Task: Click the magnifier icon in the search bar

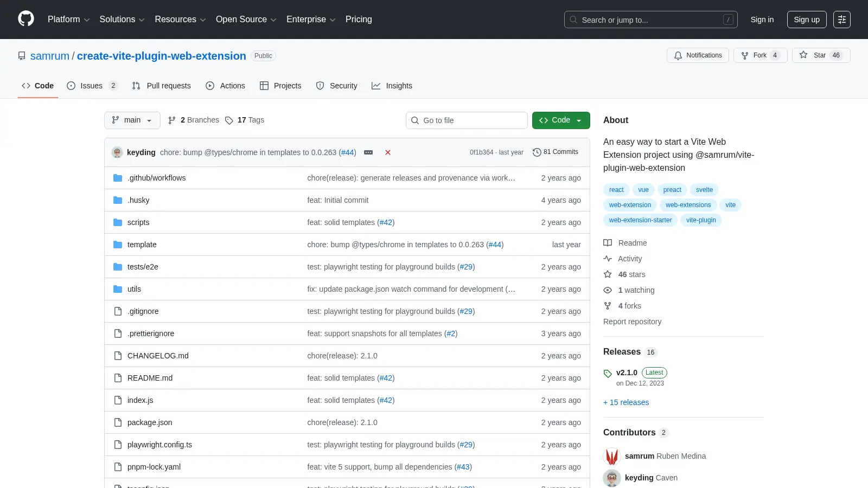Action: click(573, 20)
